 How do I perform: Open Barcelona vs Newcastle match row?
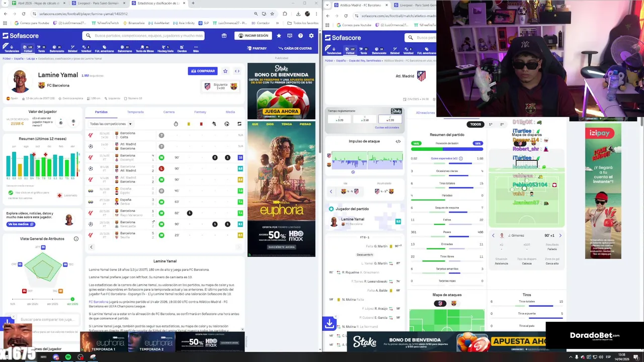click(x=165, y=224)
